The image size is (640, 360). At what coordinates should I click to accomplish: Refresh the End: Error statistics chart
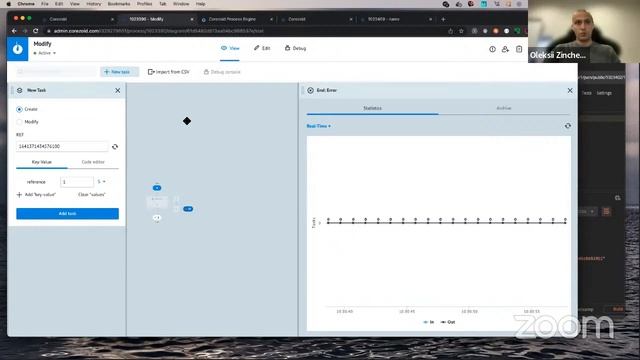[x=568, y=126]
